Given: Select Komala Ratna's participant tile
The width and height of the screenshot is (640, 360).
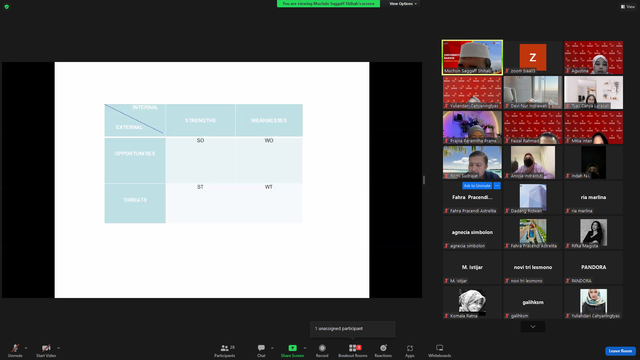Looking at the screenshot, I should [x=472, y=303].
